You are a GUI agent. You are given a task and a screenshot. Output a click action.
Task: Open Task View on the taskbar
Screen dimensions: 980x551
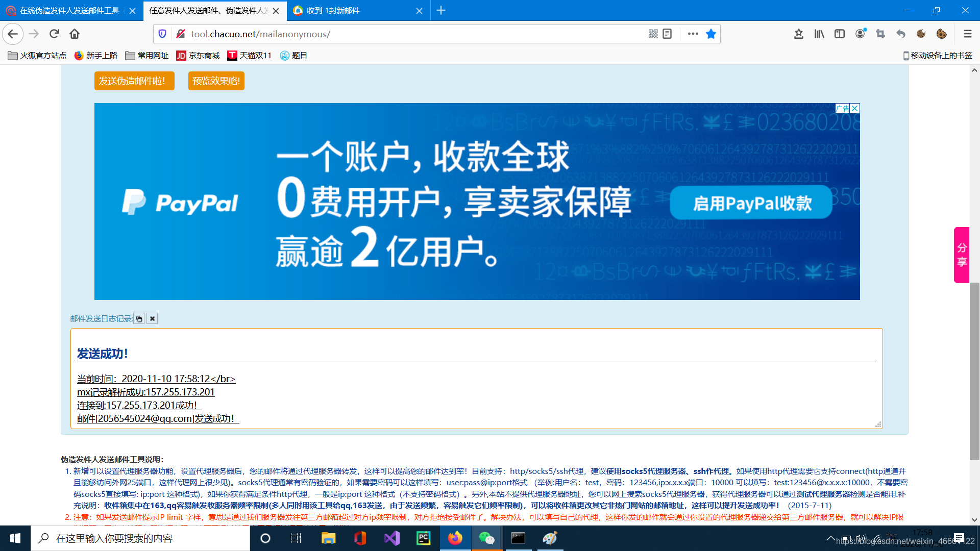point(296,538)
